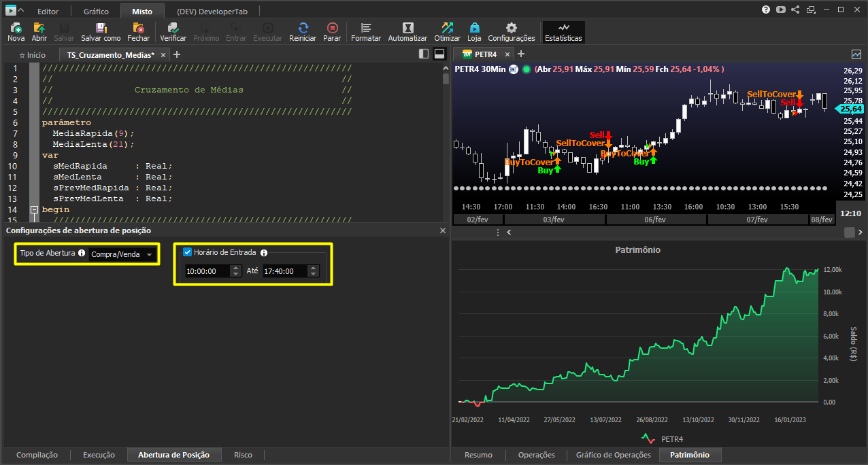Click the chart icon at the PETR4 tab bar's right
This screenshot has width=868, height=465.
pyautogui.click(x=856, y=54)
